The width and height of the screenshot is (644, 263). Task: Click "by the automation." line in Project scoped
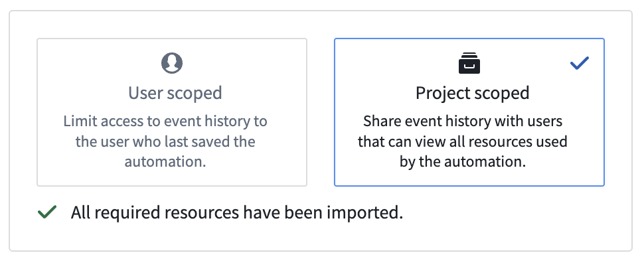463,161
